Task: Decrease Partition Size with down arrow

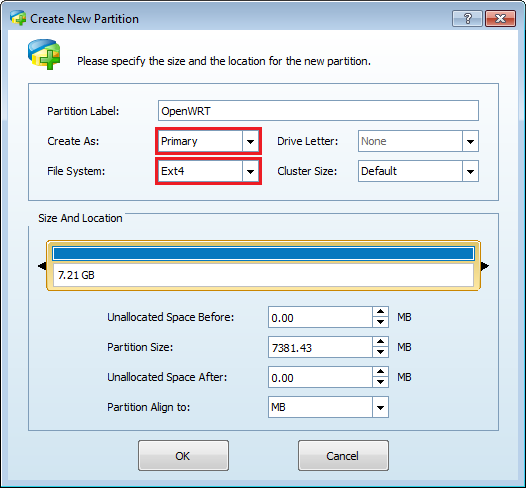Action: point(380,352)
